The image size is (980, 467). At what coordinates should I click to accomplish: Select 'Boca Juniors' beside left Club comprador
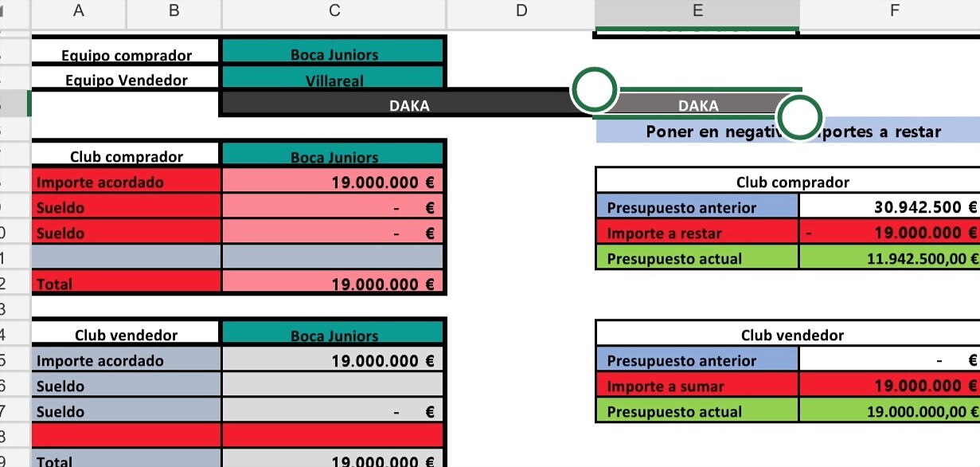click(333, 155)
